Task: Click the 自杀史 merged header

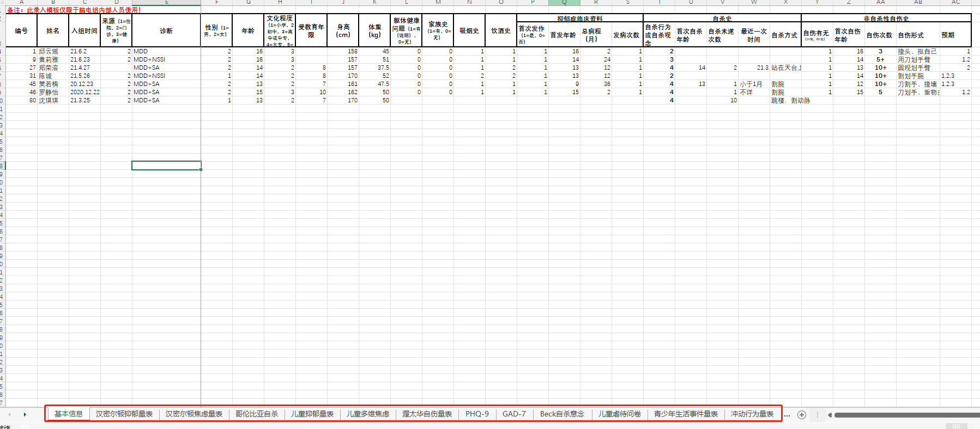Action: [x=722, y=19]
